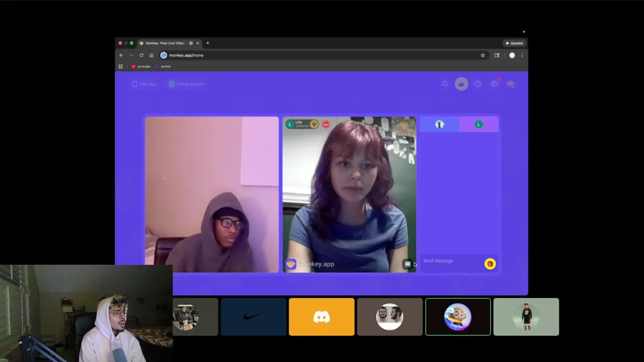Click the Gemini button
This screenshot has height=362, width=644.
click(514, 43)
